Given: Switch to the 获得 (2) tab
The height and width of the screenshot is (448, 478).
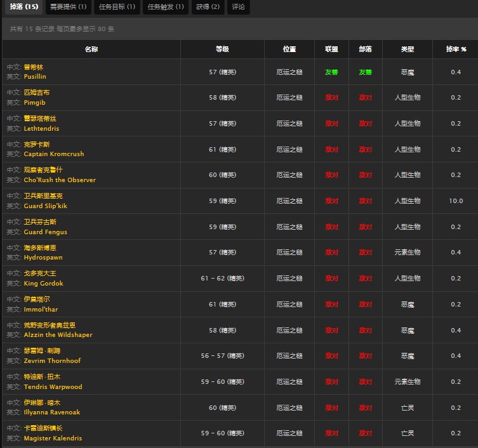Looking at the screenshot, I should pyautogui.click(x=208, y=7).
